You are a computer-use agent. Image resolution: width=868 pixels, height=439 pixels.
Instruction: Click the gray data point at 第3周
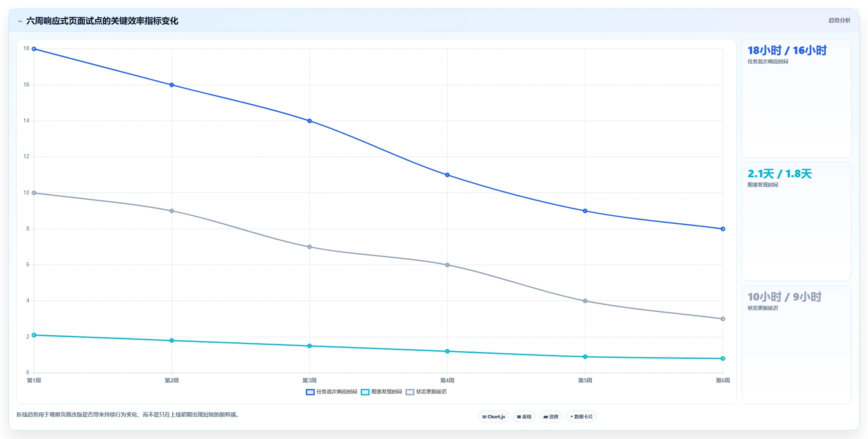coord(309,247)
